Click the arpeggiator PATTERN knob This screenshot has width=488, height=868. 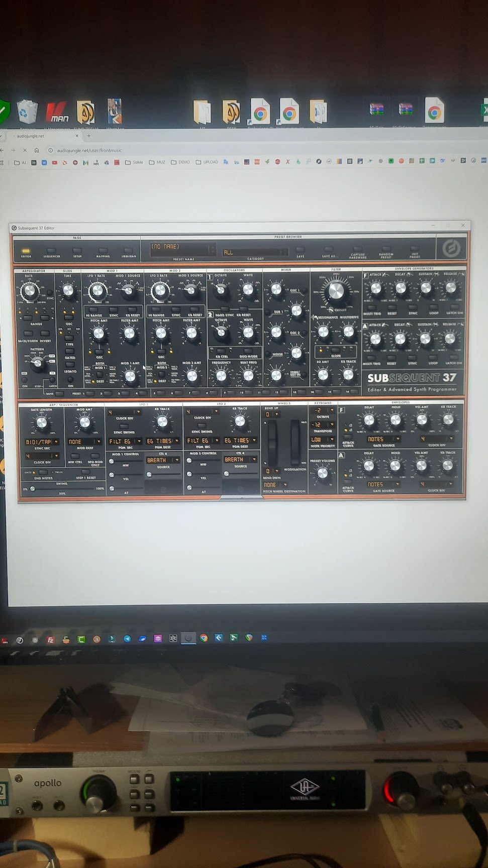tap(37, 364)
